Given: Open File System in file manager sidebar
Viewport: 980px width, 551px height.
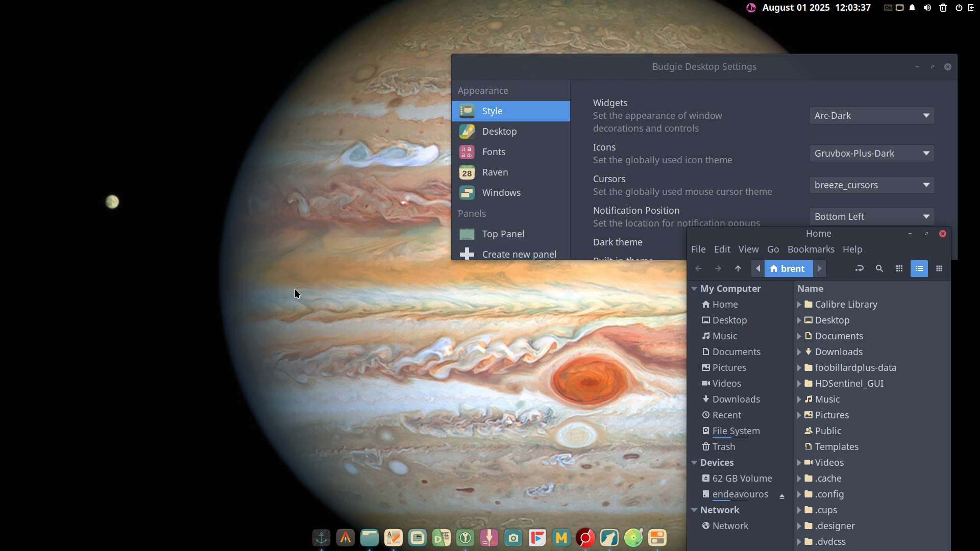Looking at the screenshot, I should 736,431.
